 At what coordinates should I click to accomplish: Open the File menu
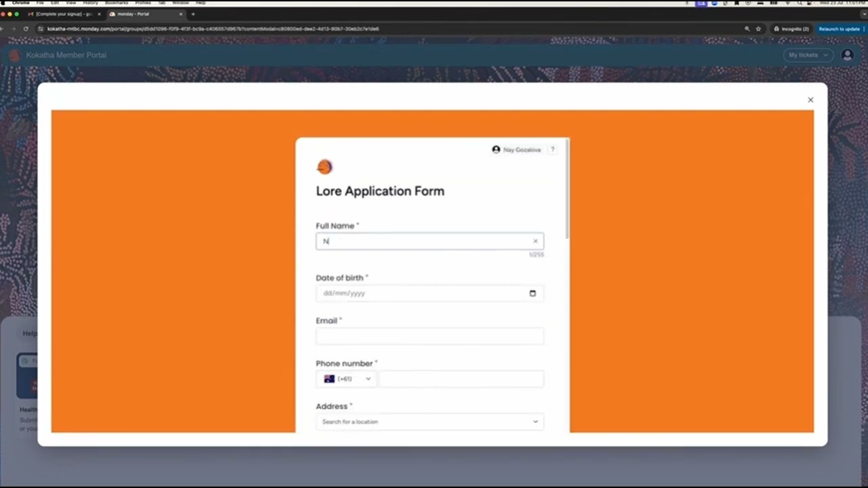click(x=41, y=3)
